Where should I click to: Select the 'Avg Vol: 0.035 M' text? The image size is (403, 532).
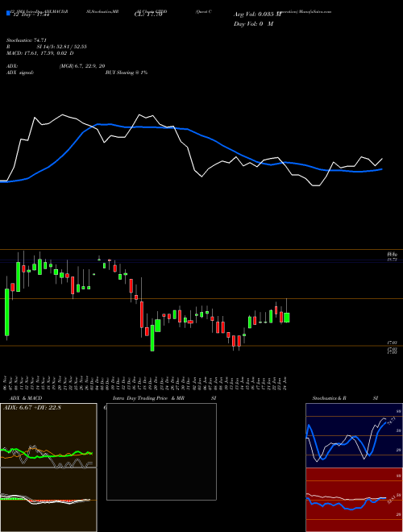coord(257,15)
